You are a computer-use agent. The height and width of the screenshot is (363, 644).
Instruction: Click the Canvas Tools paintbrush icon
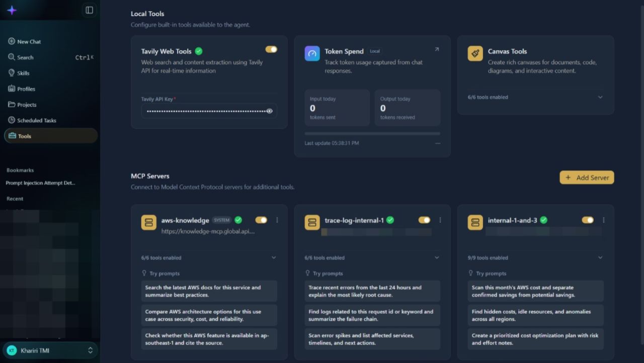(475, 54)
